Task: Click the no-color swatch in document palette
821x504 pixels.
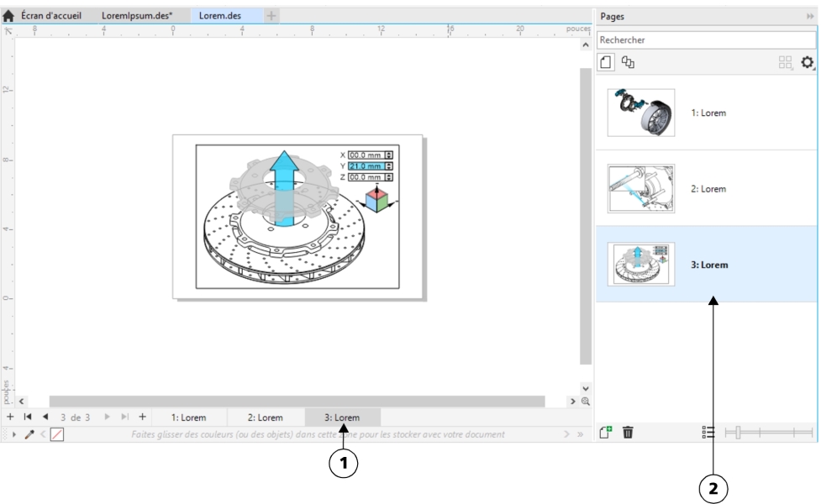Action: (x=56, y=433)
